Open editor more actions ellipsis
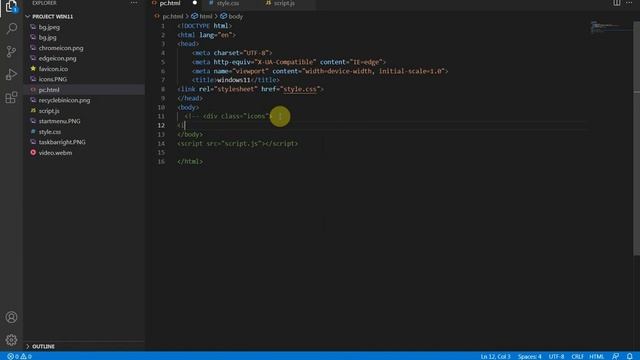Image resolution: width=640 pixels, height=360 pixels. pyautogui.click(x=629, y=3)
